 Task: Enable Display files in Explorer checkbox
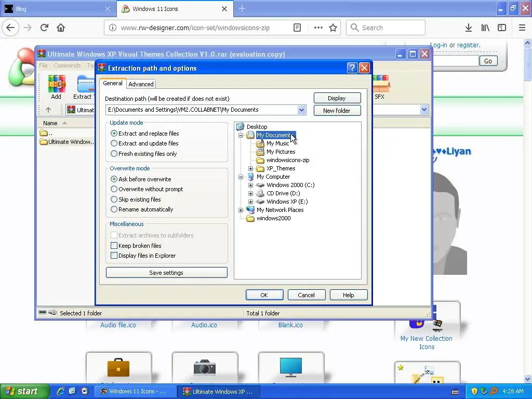(x=114, y=256)
